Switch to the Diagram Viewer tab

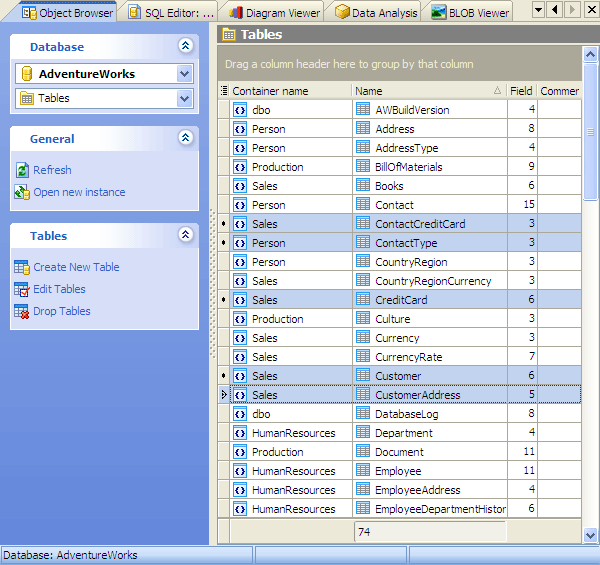274,13
